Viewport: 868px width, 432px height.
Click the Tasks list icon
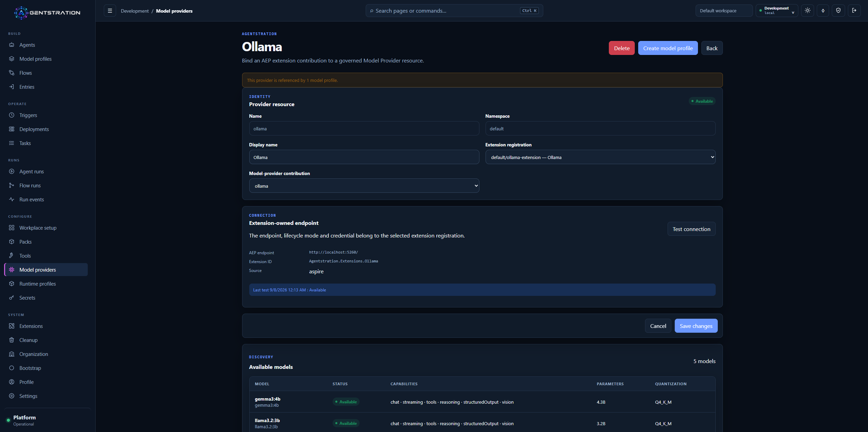[x=12, y=143]
